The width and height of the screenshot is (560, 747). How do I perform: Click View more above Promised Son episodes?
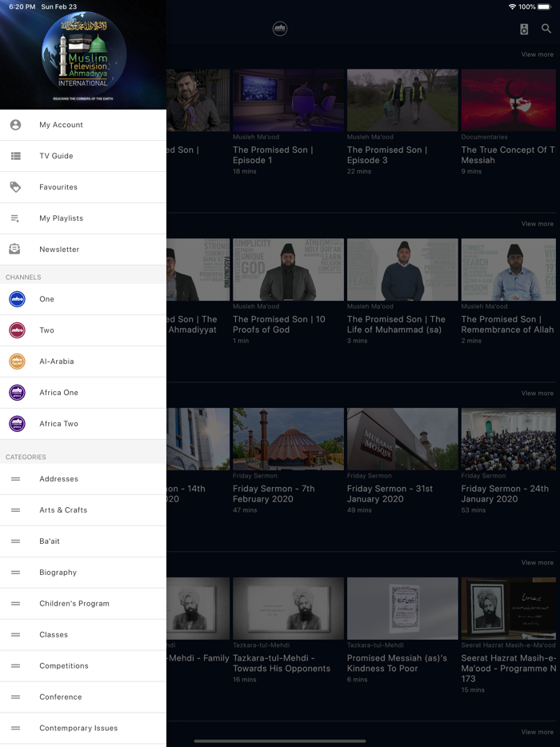[x=537, y=55]
